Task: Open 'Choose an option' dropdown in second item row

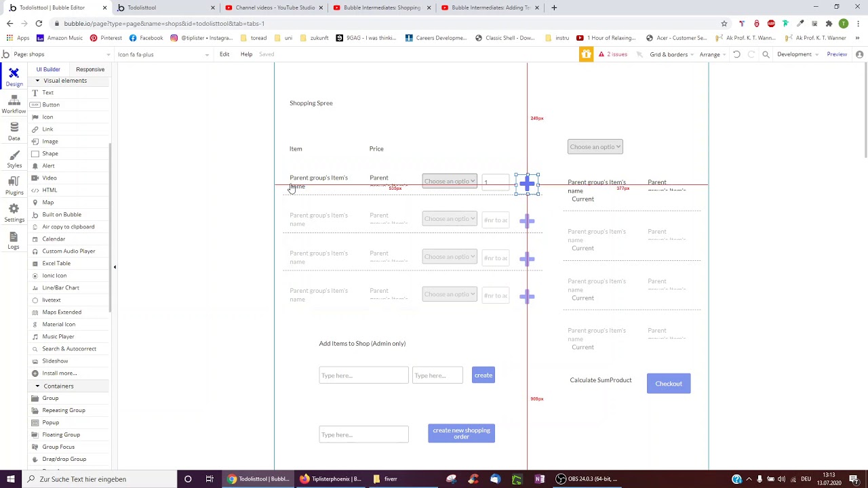Action: [x=449, y=219]
